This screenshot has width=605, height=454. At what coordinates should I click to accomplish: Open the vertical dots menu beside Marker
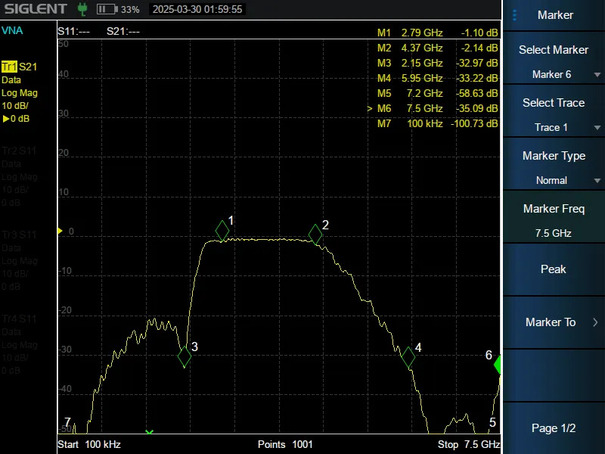coord(514,15)
